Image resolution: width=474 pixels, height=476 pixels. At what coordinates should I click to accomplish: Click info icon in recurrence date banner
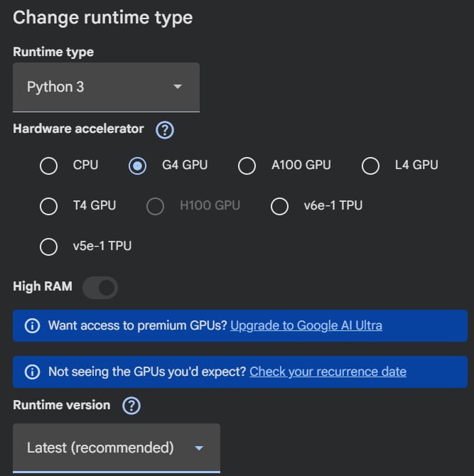[x=32, y=372]
